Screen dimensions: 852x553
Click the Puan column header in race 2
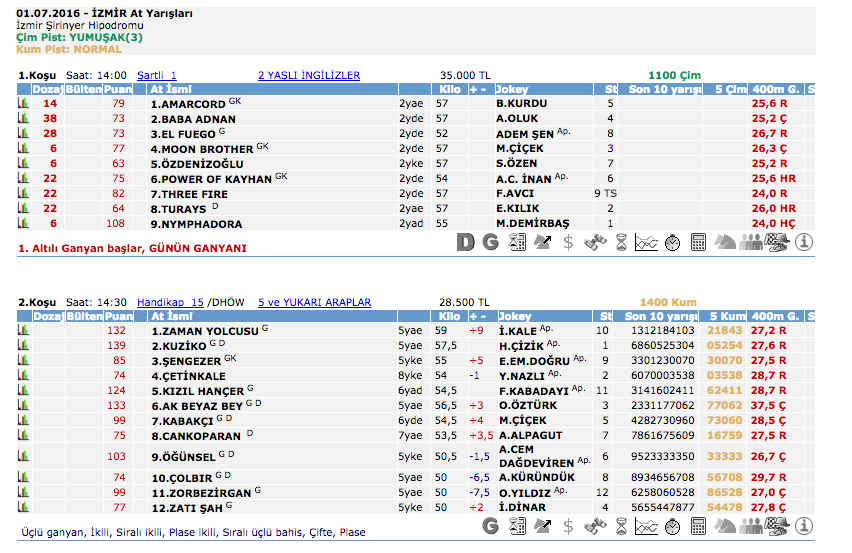pos(119,316)
